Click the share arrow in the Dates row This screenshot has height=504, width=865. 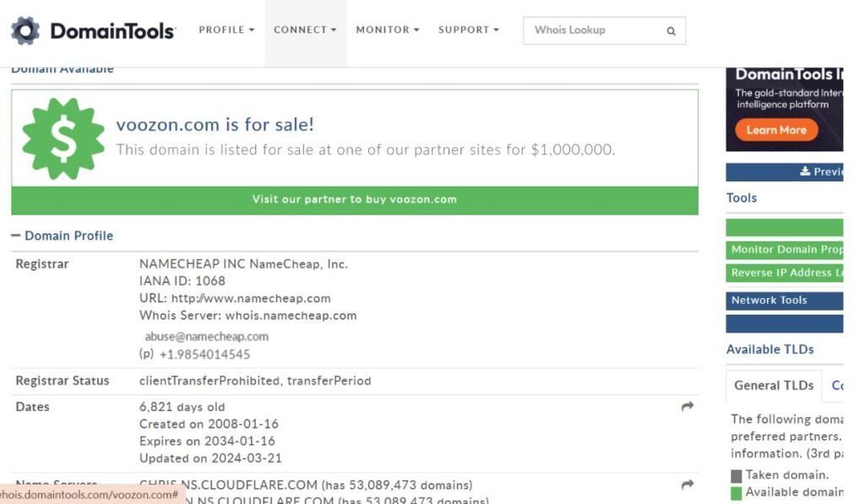[688, 406]
